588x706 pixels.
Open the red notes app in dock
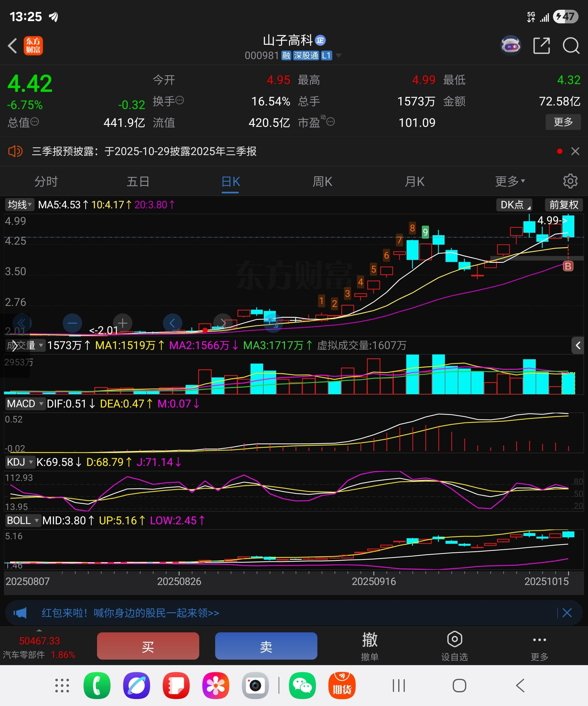click(x=176, y=685)
